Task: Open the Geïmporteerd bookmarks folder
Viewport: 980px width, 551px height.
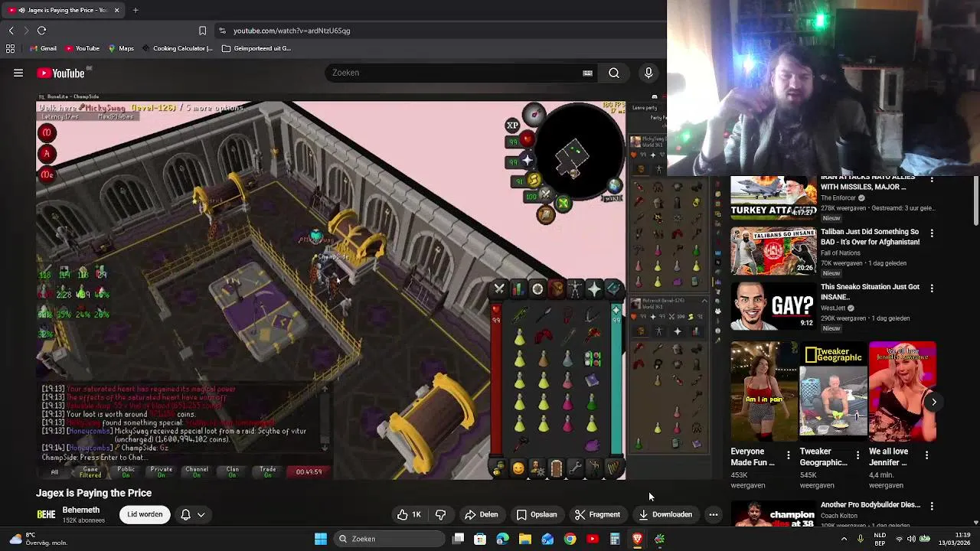Action: (x=256, y=48)
